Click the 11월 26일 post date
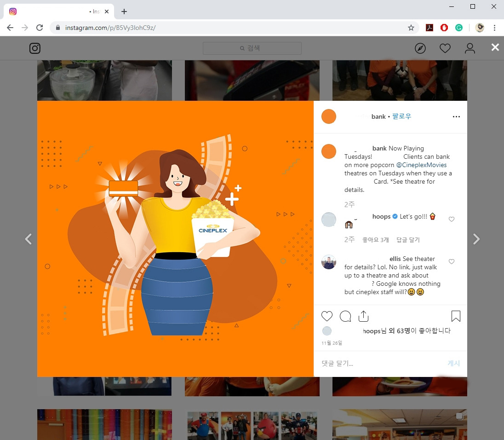The image size is (504, 440). pos(332,343)
